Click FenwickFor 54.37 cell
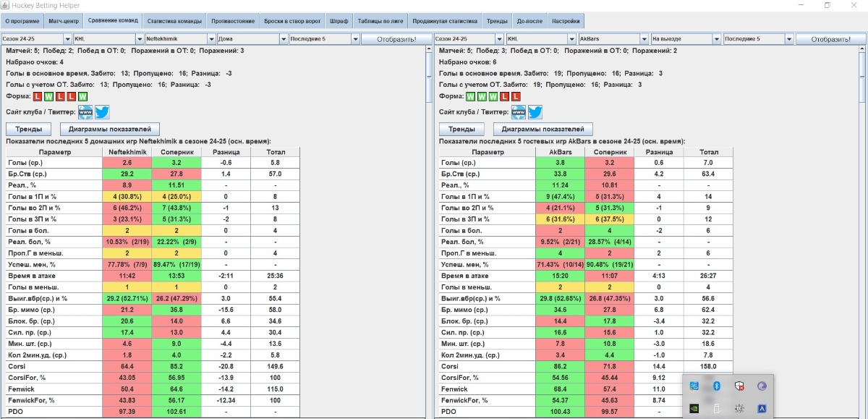The width and height of the screenshot is (868, 419). [x=561, y=400]
